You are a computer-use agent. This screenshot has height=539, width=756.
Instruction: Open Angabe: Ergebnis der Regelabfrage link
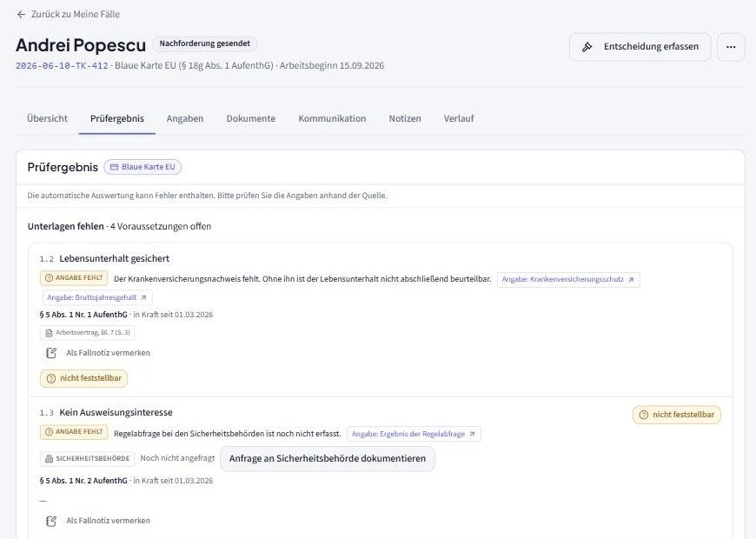tap(414, 434)
